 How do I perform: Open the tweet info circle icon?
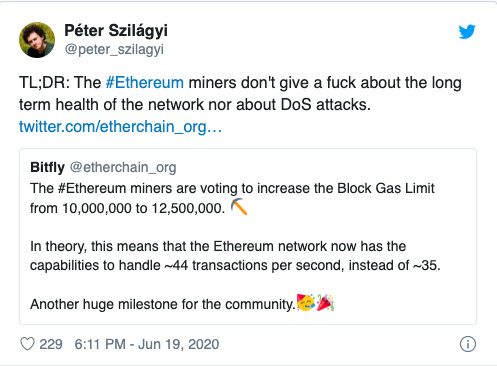(468, 344)
